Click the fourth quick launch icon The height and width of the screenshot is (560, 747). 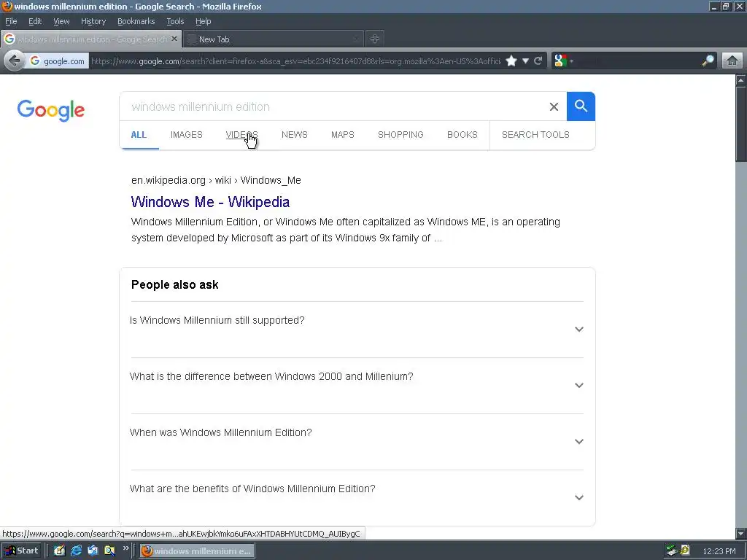(x=109, y=551)
